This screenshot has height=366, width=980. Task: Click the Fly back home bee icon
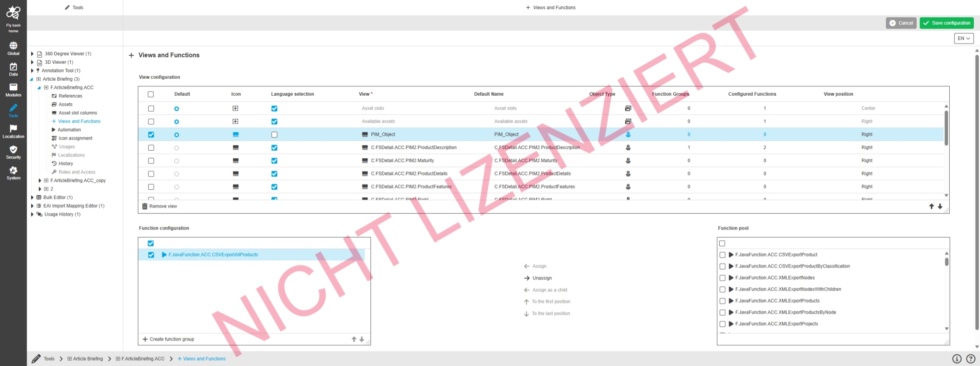click(x=13, y=13)
